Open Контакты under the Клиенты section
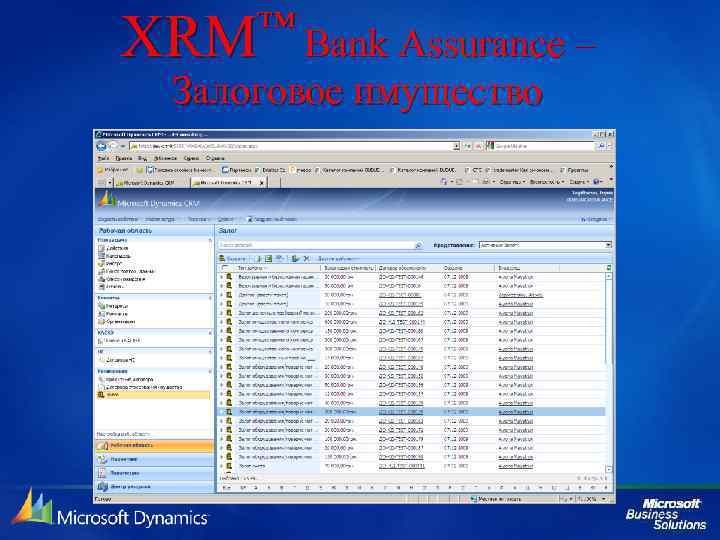Viewport: 720px width, 540px height. click(113, 314)
